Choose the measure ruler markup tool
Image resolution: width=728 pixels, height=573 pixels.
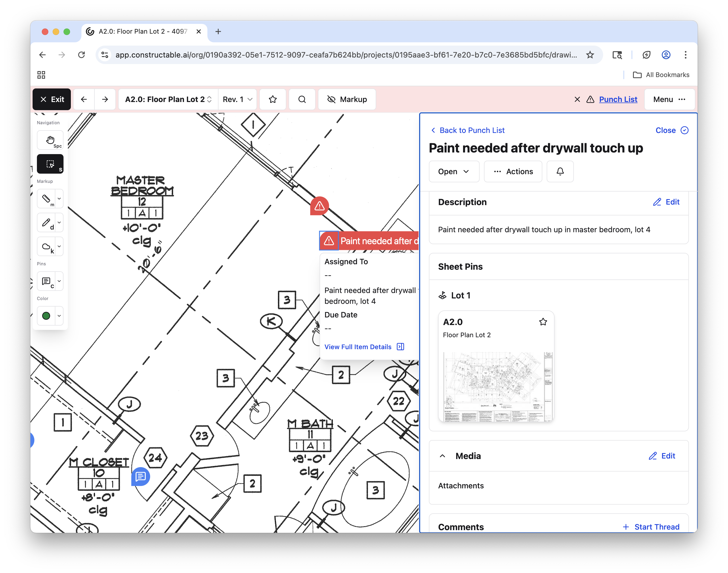pos(46,199)
